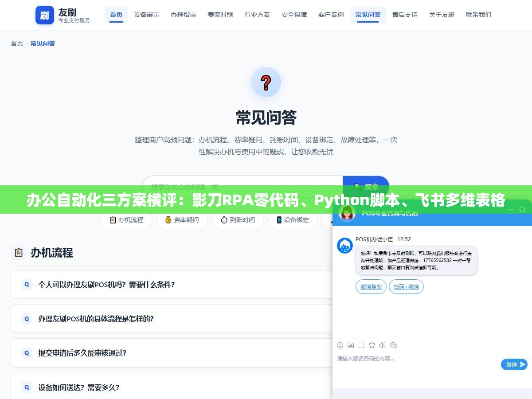Click the 微信复制 button in chat

tap(371, 287)
